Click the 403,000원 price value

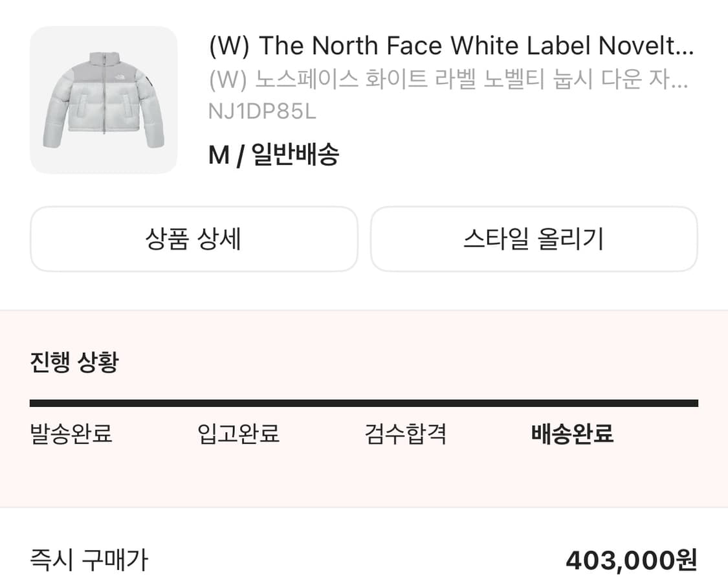tap(631, 562)
